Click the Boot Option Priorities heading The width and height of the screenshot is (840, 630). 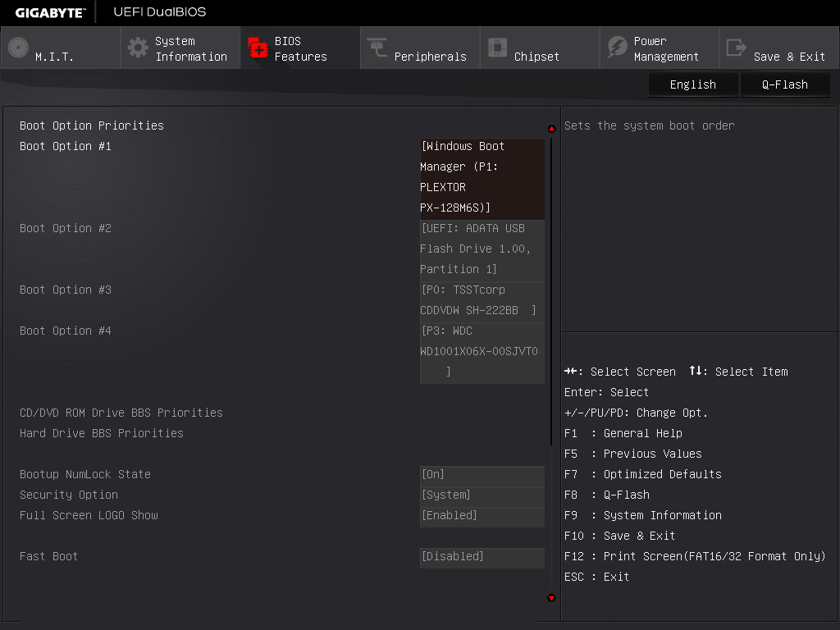pos(92,126)
